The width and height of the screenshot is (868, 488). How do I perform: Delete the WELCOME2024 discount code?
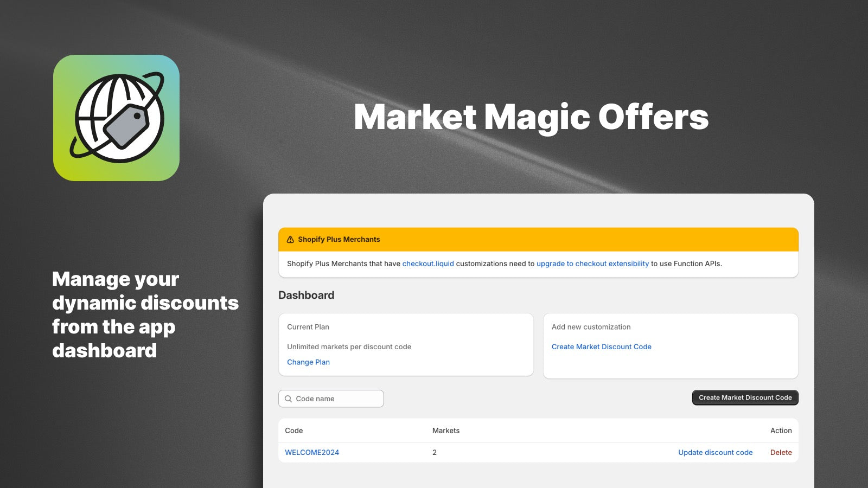pos(781,452)
